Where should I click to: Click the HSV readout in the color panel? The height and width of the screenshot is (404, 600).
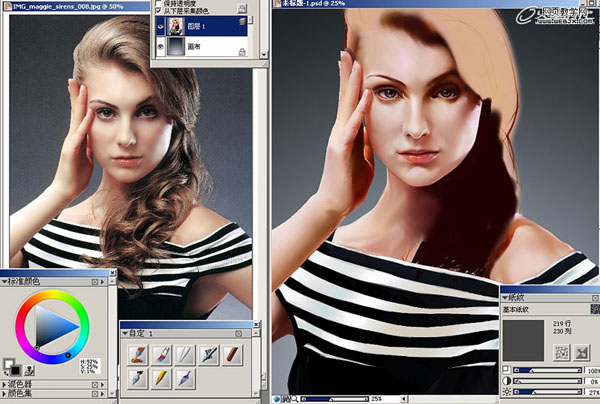[x=90, y=366]
